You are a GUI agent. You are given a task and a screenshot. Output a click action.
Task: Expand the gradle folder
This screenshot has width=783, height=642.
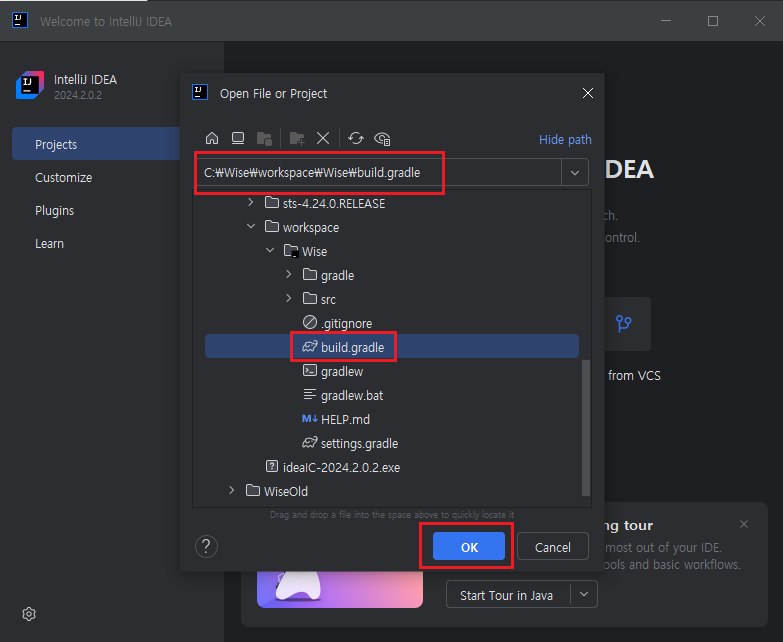click(289, 275)
